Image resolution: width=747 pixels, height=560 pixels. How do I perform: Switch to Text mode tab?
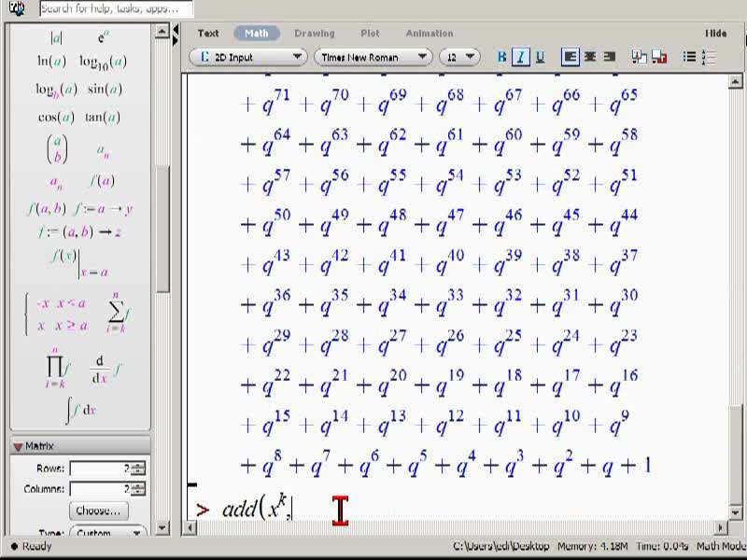tap(208, 34)
